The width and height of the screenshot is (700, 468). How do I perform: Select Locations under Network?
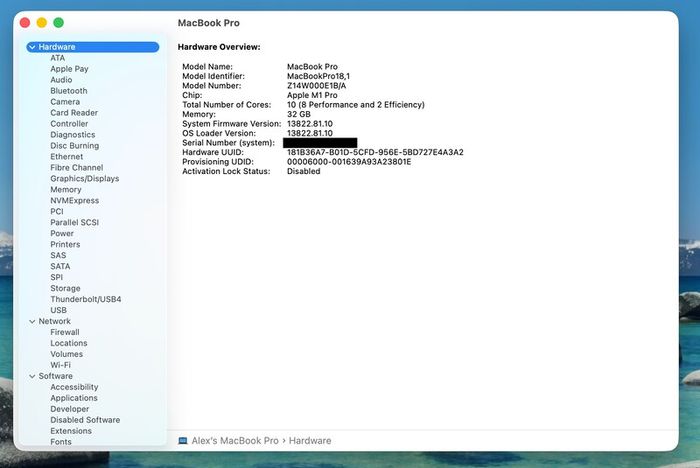pyautogui.click(x=69, y=343)
